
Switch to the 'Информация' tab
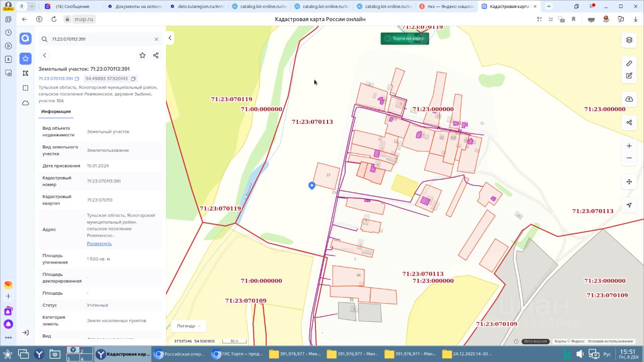click(56, 112)
